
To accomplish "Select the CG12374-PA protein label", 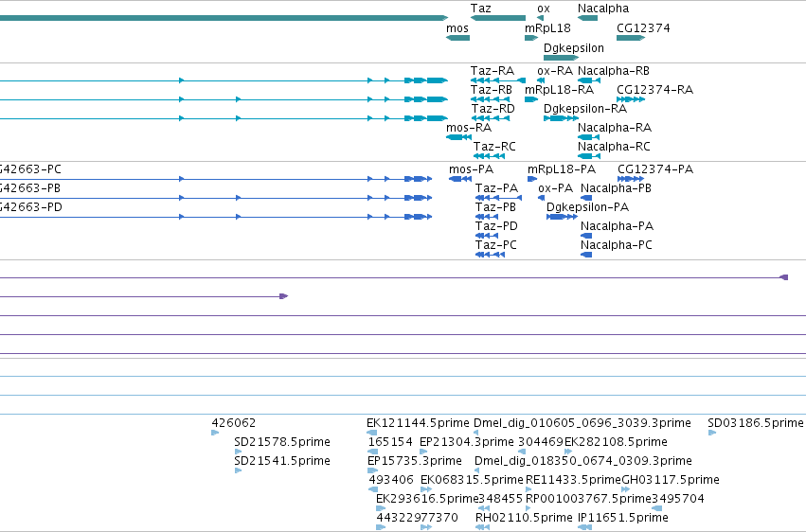I will (655, 168).
